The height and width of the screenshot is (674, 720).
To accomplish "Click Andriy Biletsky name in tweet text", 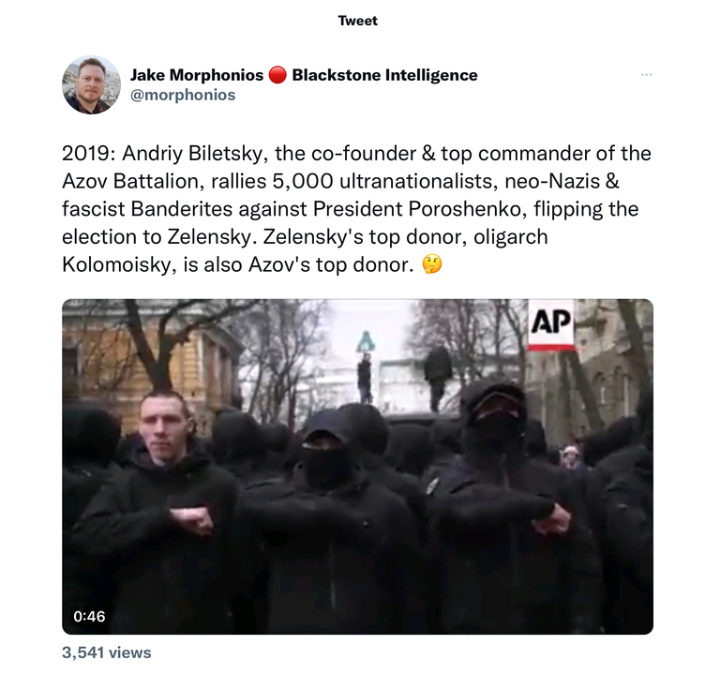I will click(195, 154).
